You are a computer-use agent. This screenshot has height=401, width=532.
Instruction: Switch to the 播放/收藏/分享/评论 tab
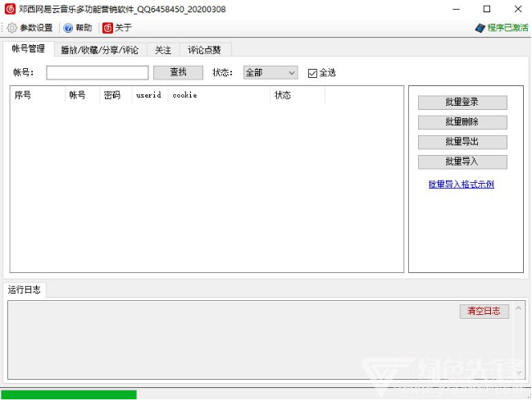100,50
